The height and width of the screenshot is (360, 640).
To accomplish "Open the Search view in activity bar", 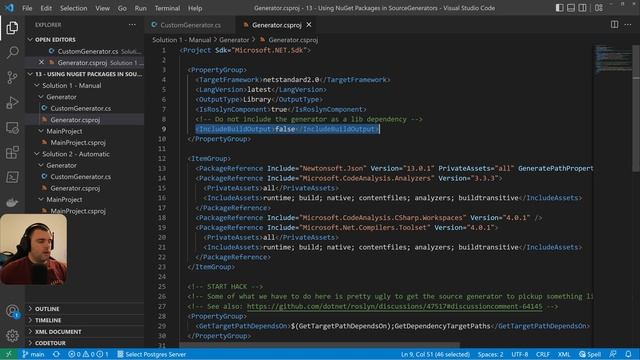I will click(12, 52).
